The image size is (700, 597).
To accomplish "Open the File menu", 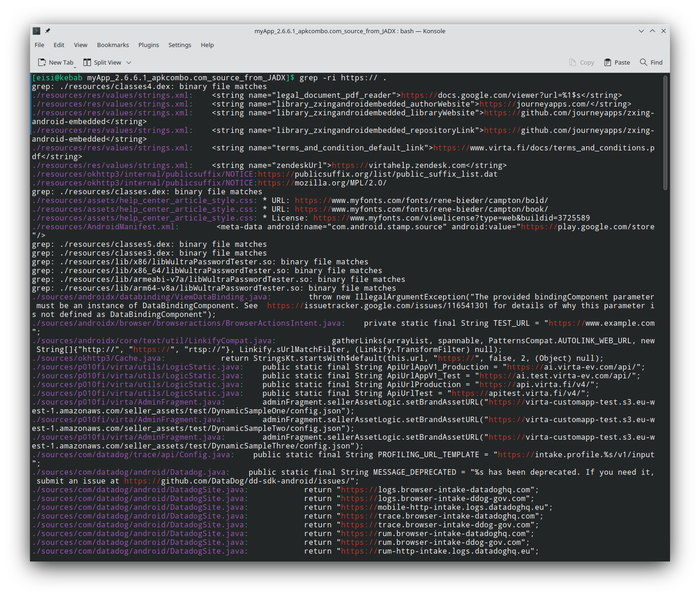I will click(x=39, y=45).
